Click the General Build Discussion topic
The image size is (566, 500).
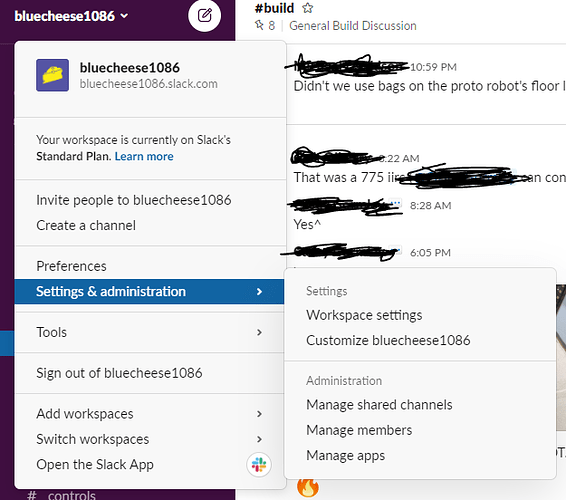353,26
